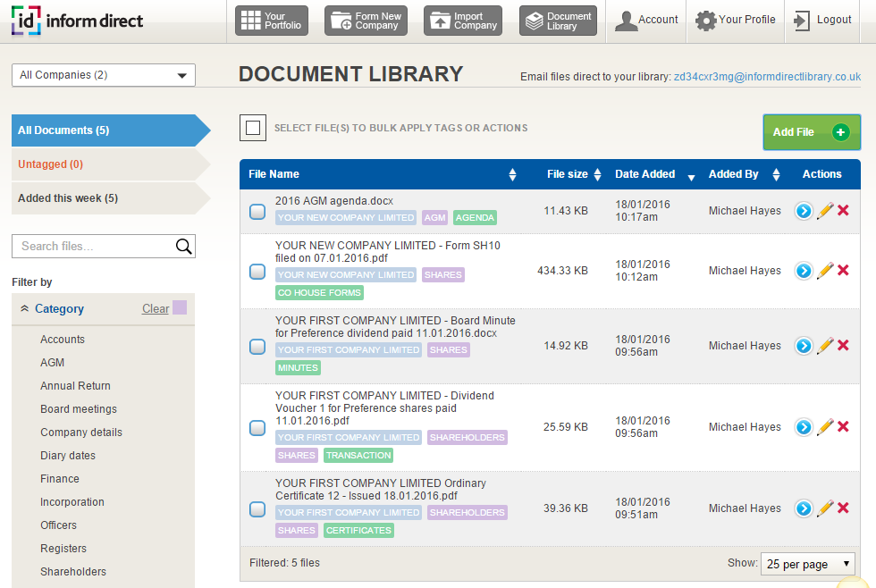Tick the bulk select files checkbox
The width and height of the screenshot is (876, 588).
[253, 128]
